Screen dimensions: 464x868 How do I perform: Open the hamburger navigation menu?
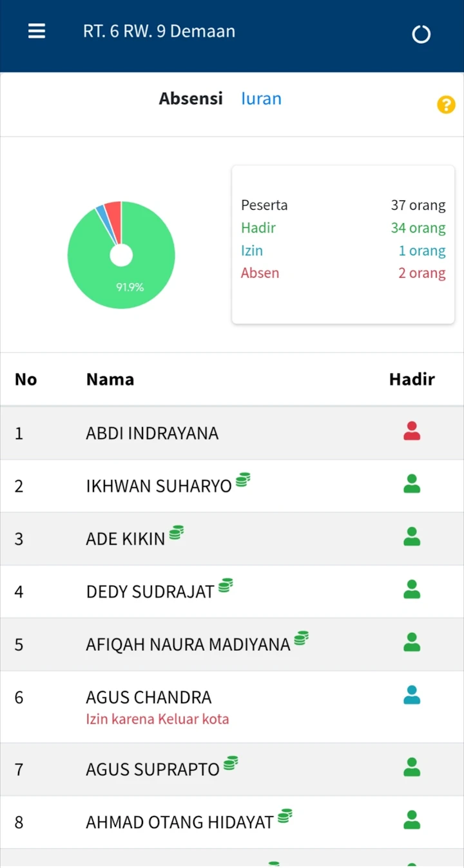(x=37, y=32)
